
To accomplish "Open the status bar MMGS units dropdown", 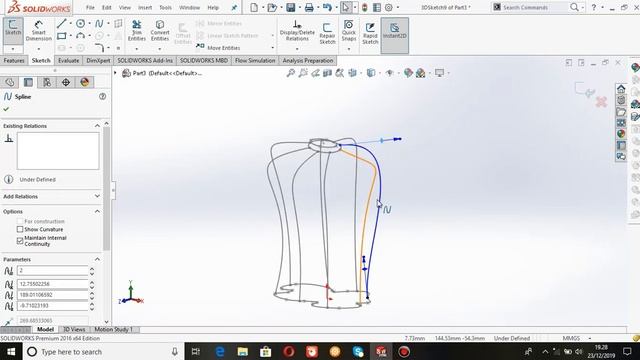I will pyautogui.click(x=590, y=338).
